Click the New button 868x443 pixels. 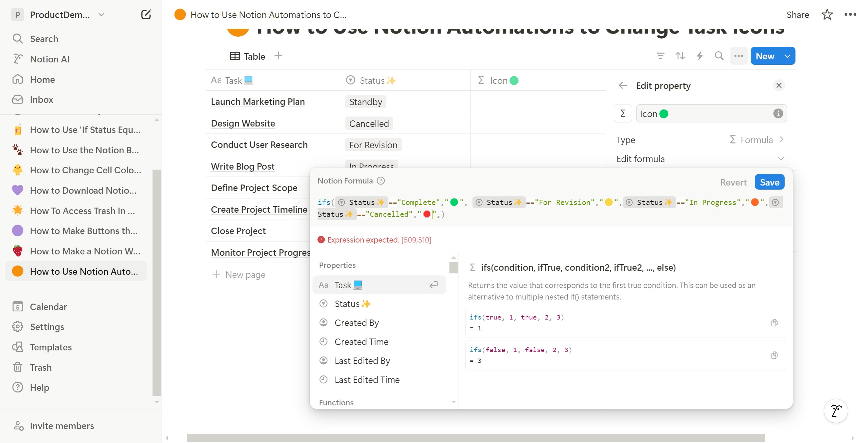tap(765, 56)
